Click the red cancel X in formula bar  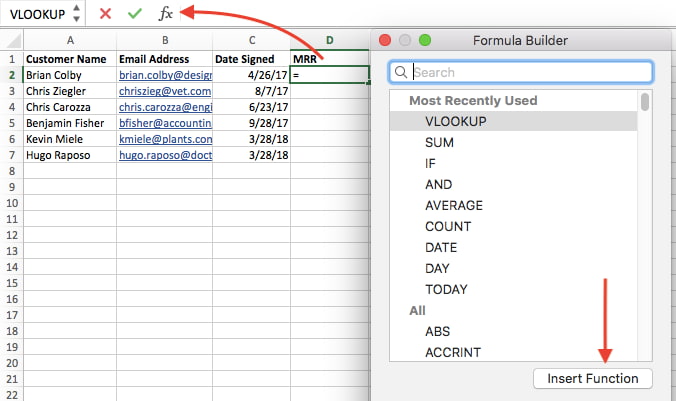(105, 14)
